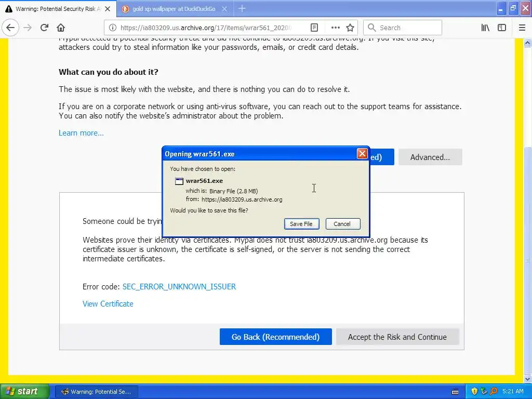Click scrollbar down arrow
The image size is (532, 399).
(x=528, y=379)
